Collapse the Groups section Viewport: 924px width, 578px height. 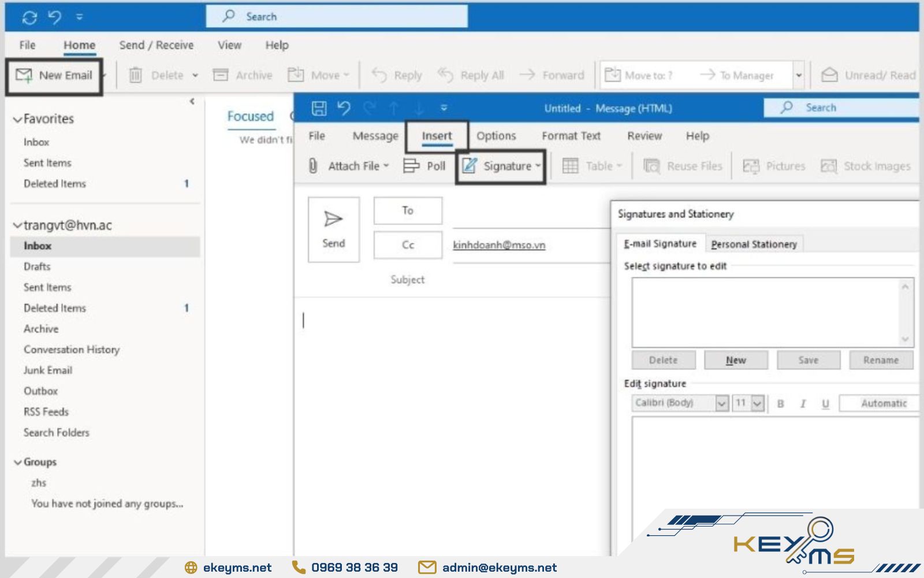point(17,462)
